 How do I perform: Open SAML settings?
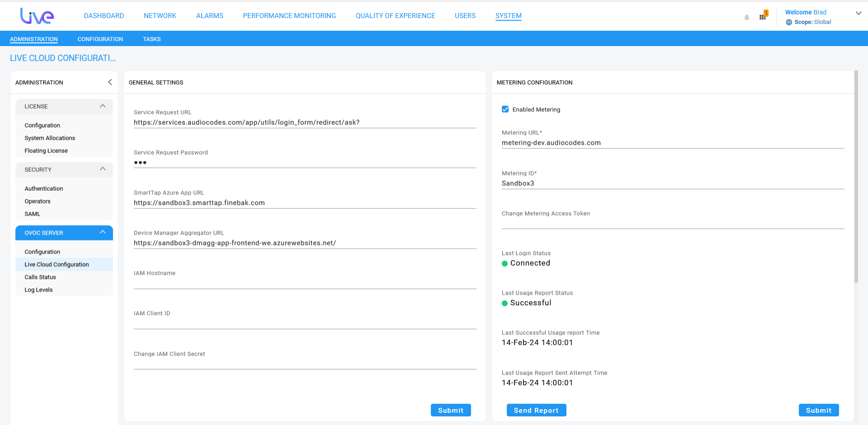33,214
